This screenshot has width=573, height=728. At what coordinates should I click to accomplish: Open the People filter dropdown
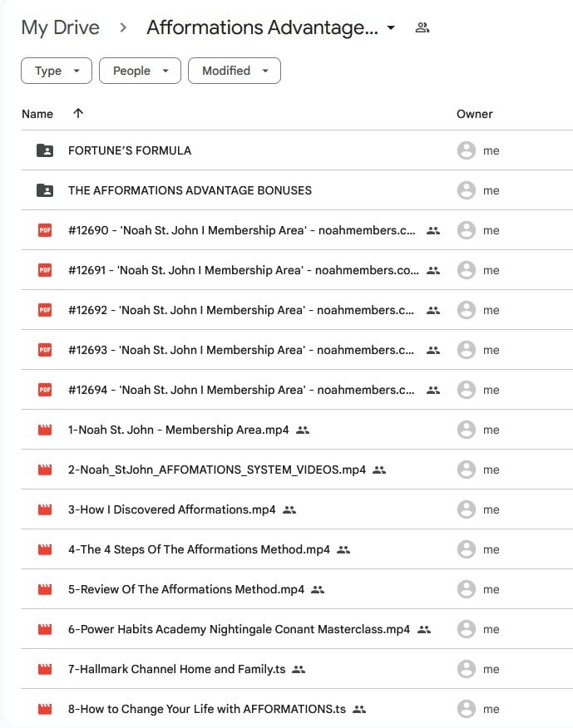[140, 71]
